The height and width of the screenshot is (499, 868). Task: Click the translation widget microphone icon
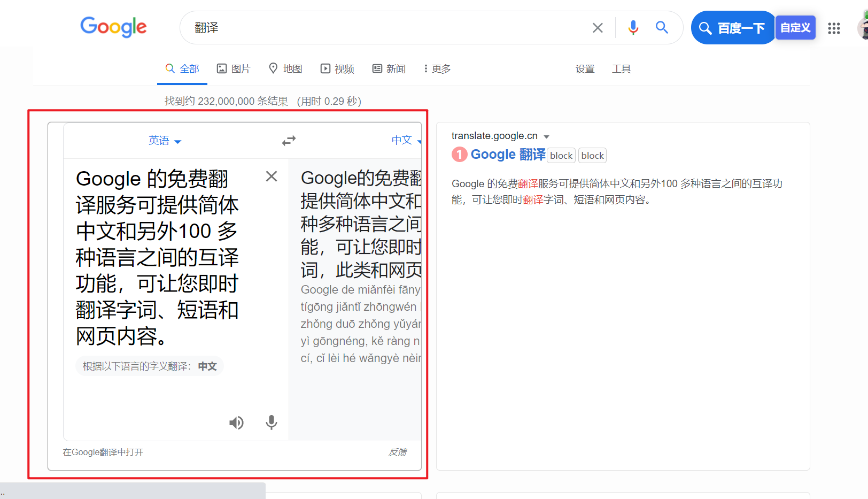(x=271, y=423)
